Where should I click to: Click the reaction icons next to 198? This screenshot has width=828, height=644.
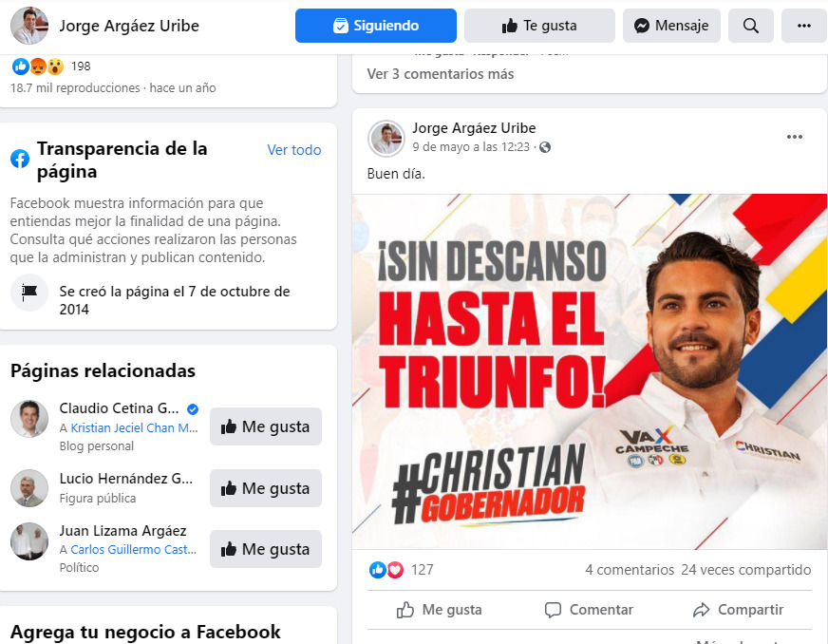click(37, 66)
